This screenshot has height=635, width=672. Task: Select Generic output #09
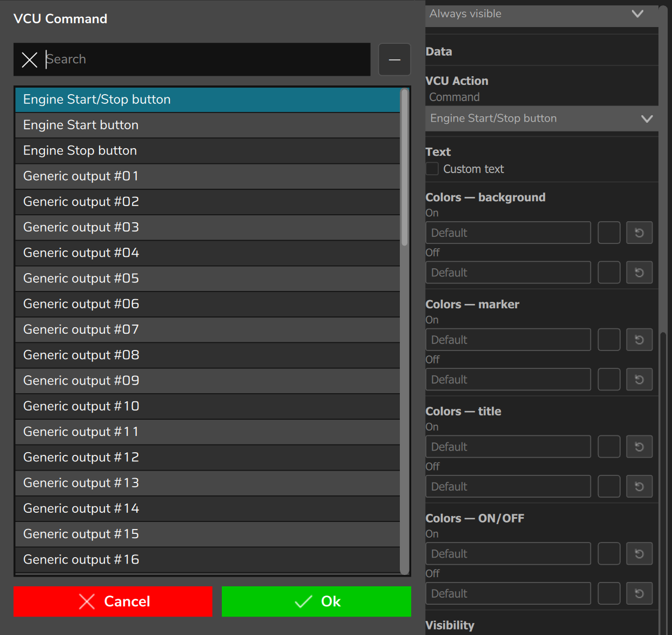pyautogui.click(x=208, y=381)
